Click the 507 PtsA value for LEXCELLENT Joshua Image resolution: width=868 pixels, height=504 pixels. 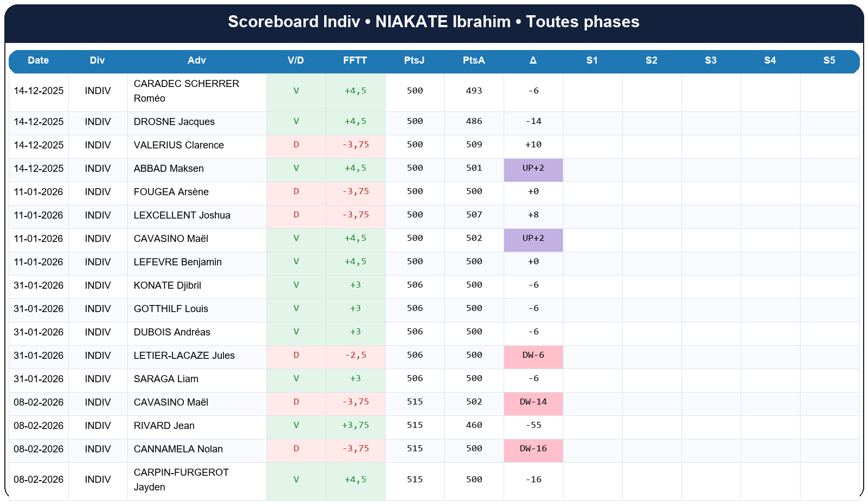click(x=474, y=215)
